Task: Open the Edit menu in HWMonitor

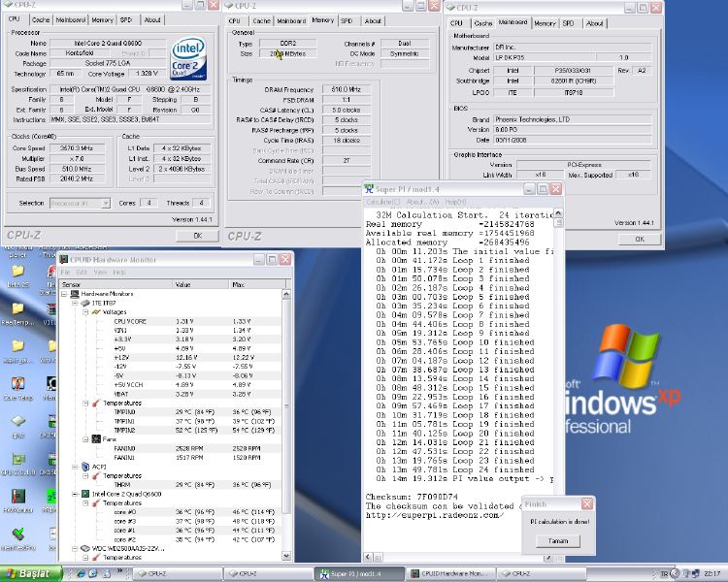Action: (82, 272)
